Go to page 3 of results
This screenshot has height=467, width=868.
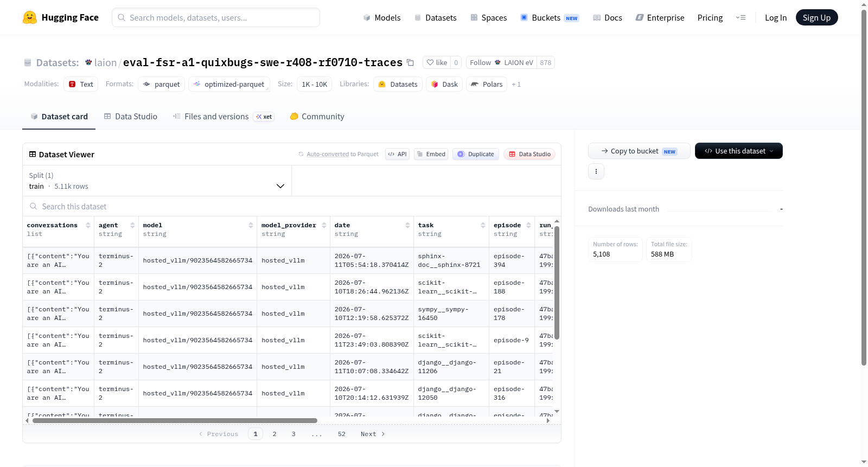[x=293, y=434]
